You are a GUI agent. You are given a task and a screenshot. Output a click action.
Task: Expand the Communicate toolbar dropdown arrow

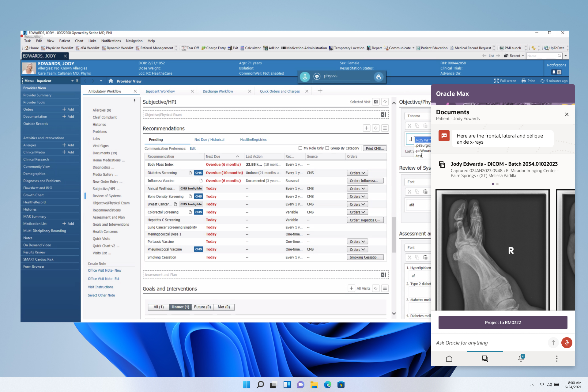[413, 48]
